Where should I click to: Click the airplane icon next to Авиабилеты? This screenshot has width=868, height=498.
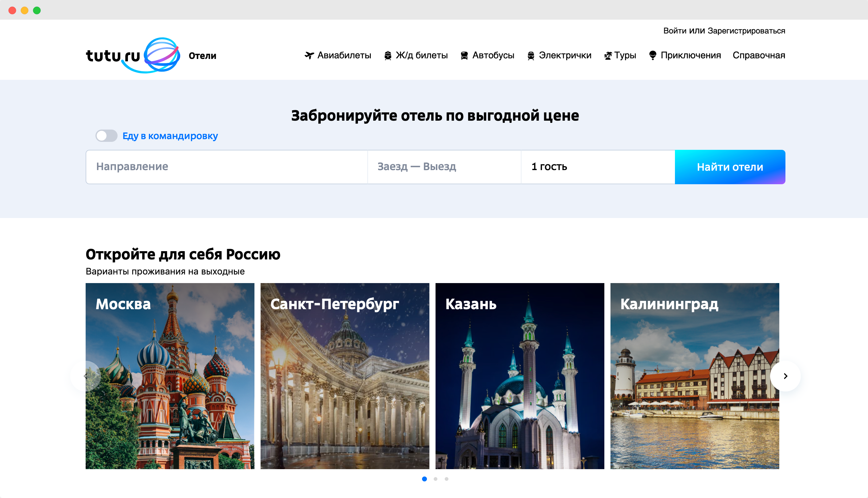[x=309, y=55]
